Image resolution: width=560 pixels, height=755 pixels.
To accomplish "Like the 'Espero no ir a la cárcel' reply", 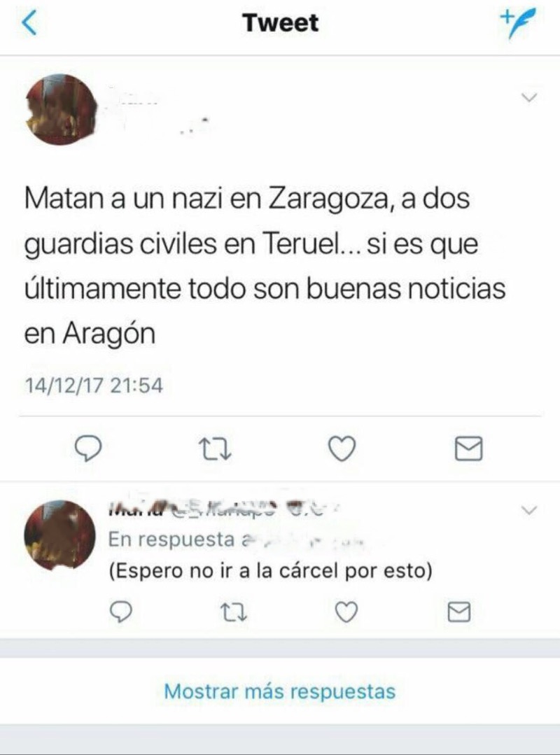I will click(346, 612).
